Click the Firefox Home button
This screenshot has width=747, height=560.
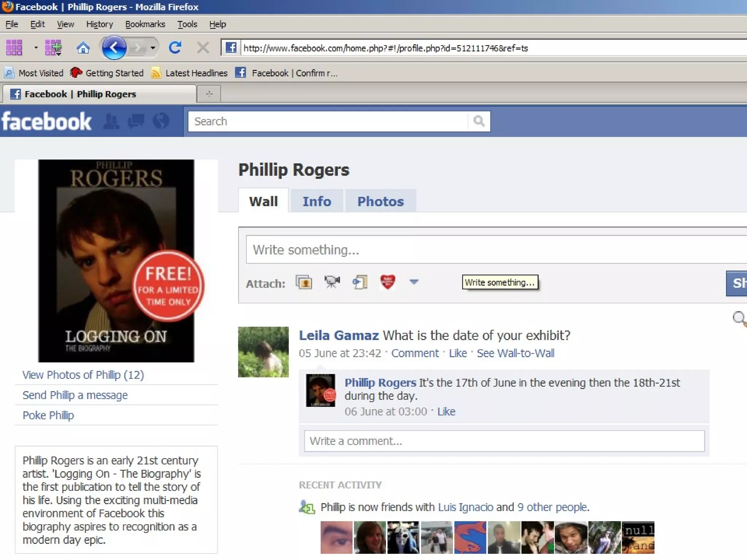[83, 48]
